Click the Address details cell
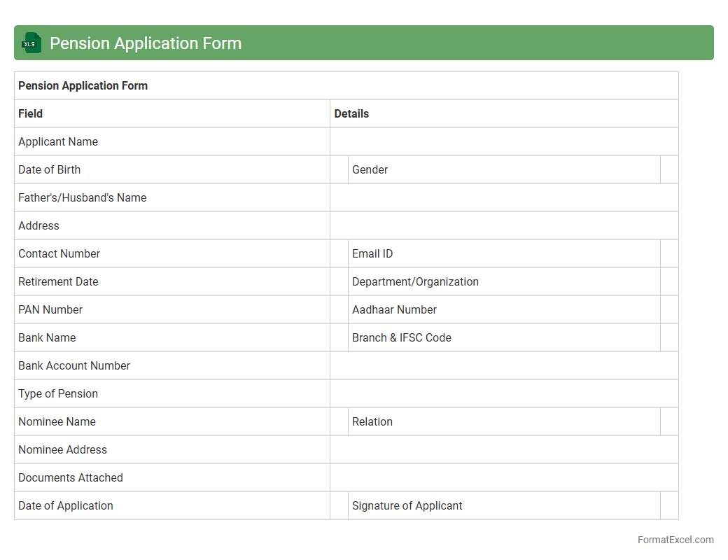Screen dimensions: 728x560 tap(504, 226)
